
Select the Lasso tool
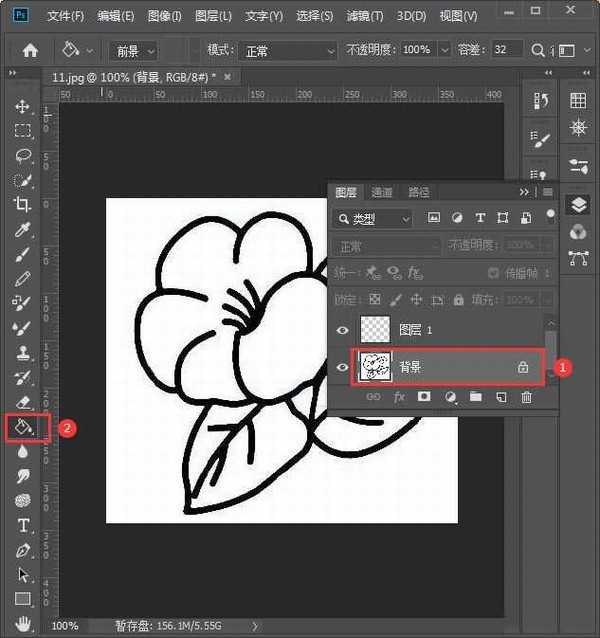click(x=22, y=155)
